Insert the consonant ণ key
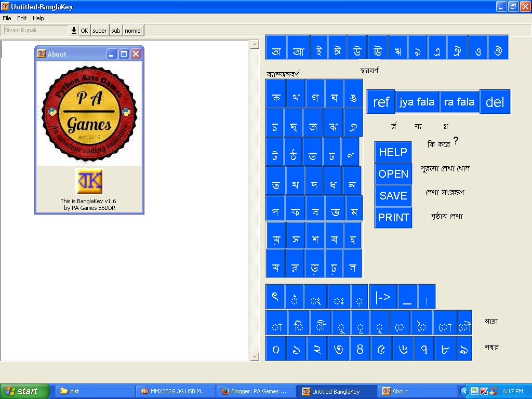532x399 pixels. tap(351, 152)
